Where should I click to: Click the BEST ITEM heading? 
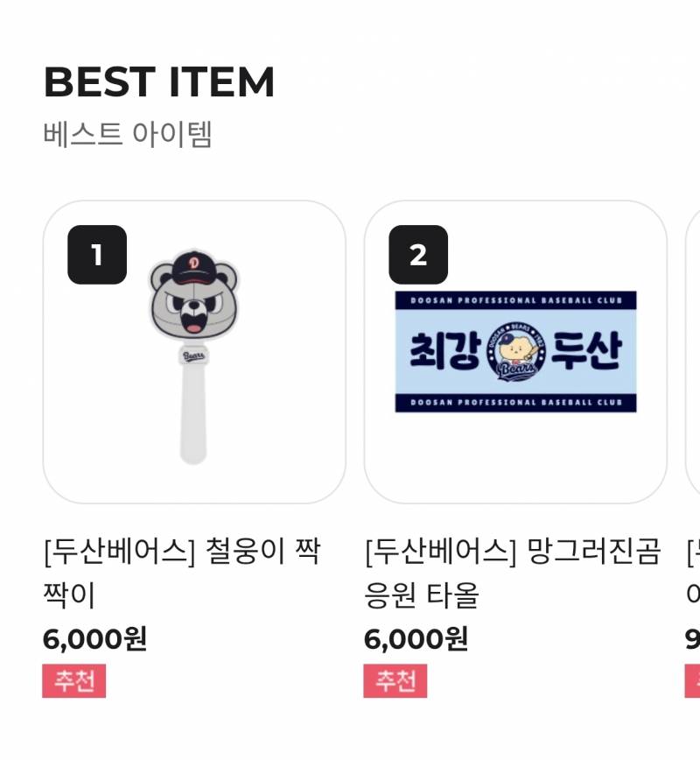click(160, 83)
